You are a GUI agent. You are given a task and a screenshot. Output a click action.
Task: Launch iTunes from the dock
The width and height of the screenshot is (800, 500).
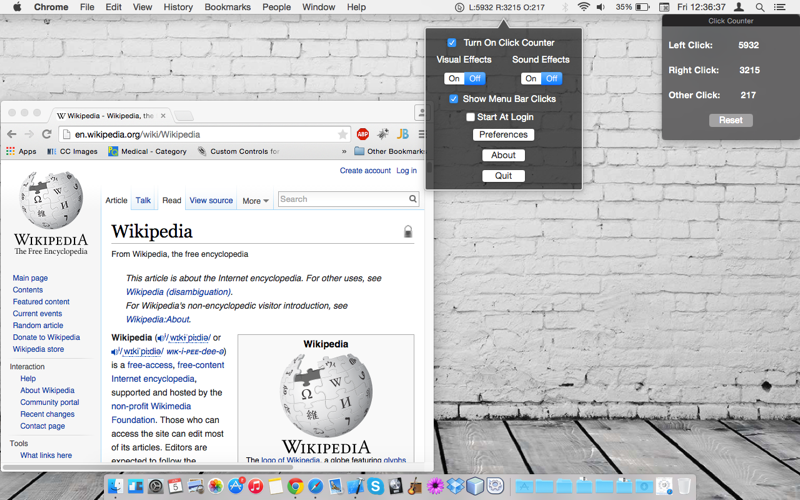[x=256, y=486]
